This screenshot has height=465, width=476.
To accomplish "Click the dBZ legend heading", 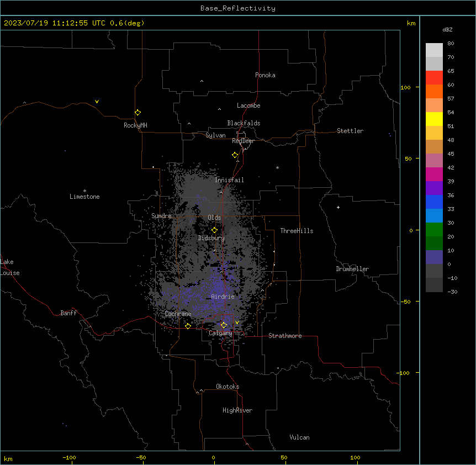I will pyautogui.click(x=447, y=29).
